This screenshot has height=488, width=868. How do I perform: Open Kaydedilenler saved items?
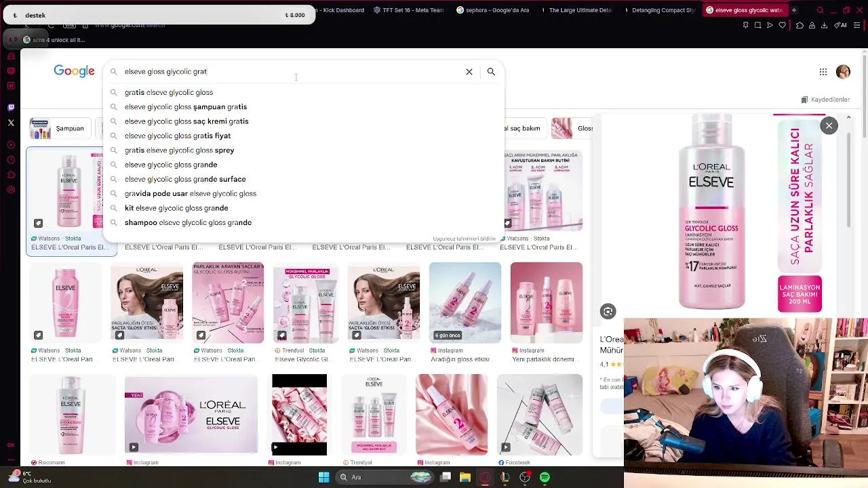[825, 100]
